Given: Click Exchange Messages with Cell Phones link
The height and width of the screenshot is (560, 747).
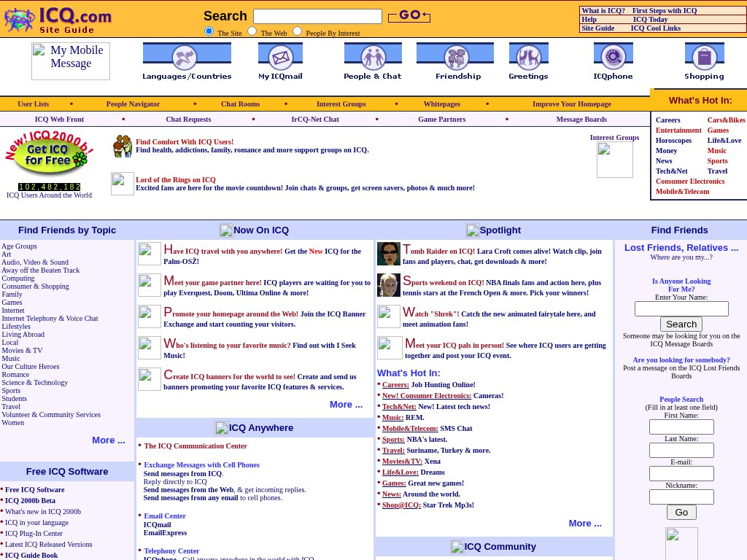Looking at the screenshot, I should (201, 464).
